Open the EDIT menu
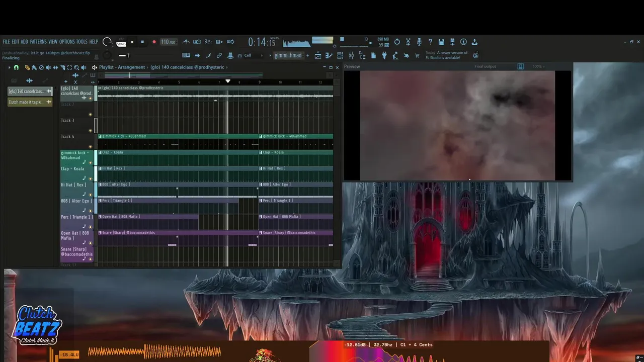The image size is (644, 362). point(16,42)
